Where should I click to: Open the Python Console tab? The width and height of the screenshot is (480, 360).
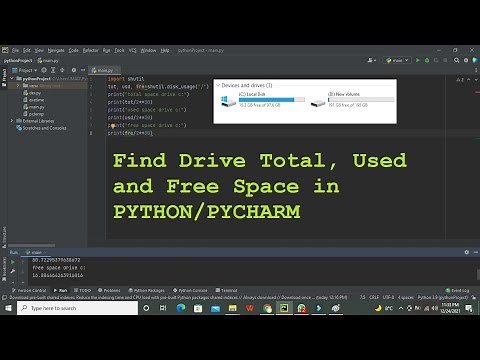(x=190, y=290)
